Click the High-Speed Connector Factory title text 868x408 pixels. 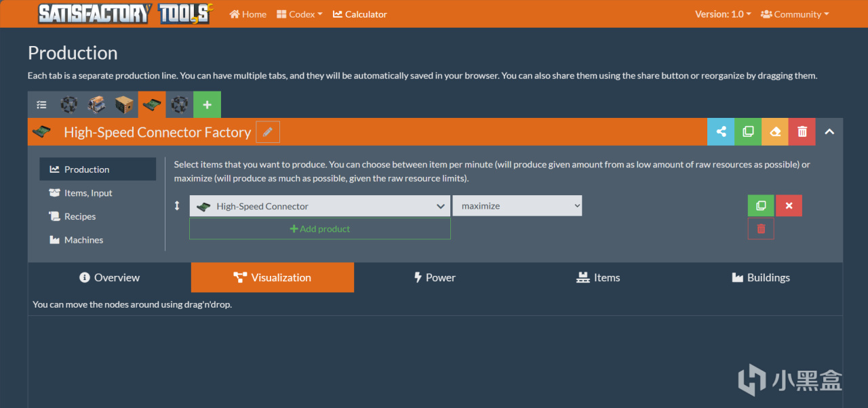157,132
